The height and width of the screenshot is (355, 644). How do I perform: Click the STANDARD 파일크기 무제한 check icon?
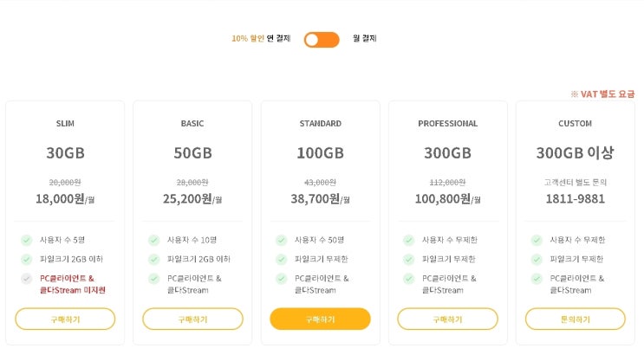[x=282, y=259]
